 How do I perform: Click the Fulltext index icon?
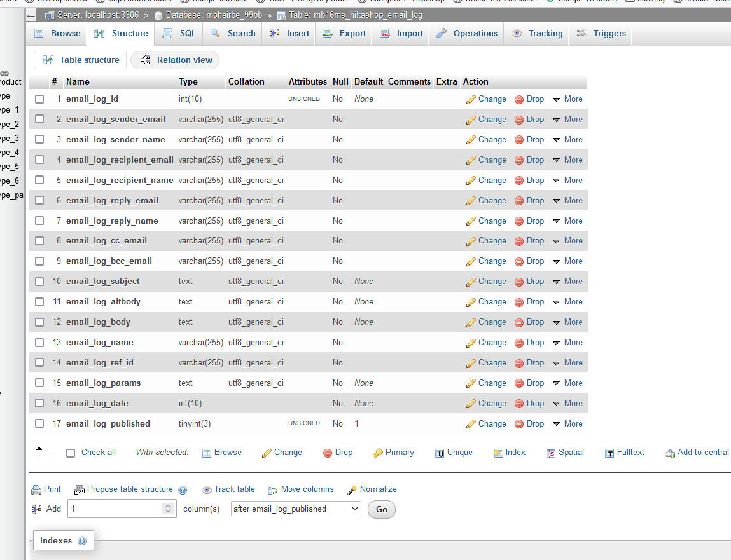coord(609,453)
